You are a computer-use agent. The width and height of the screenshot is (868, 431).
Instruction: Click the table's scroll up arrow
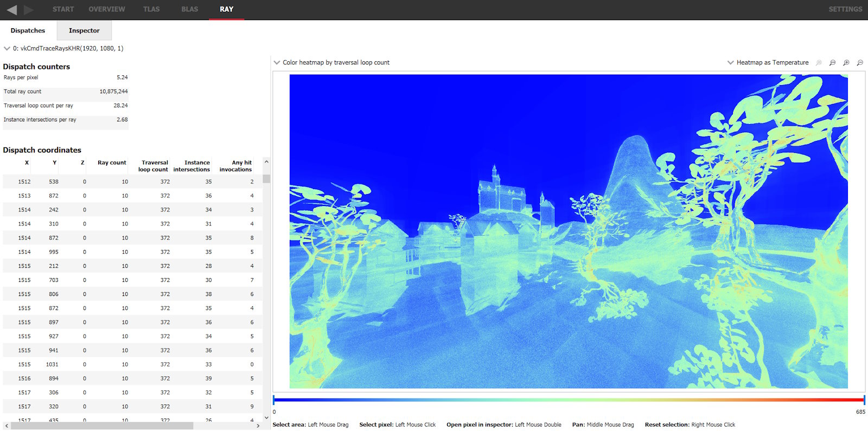(266, 162)
